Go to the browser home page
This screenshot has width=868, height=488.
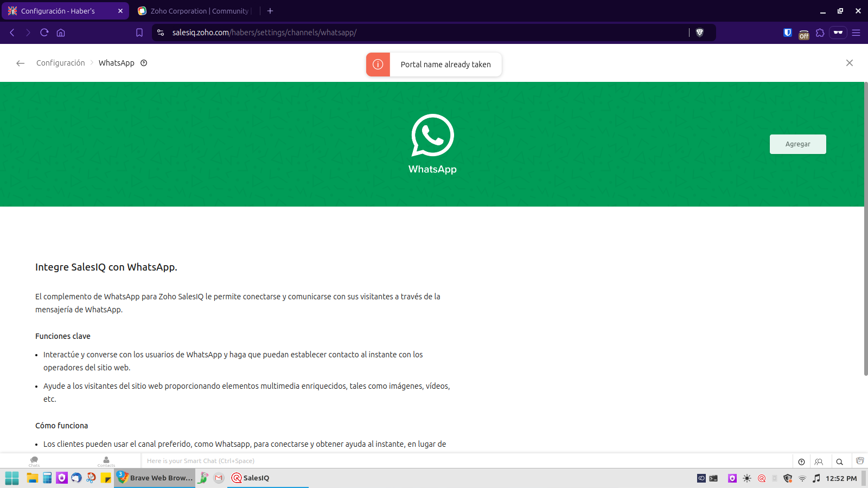coord(61,33)
